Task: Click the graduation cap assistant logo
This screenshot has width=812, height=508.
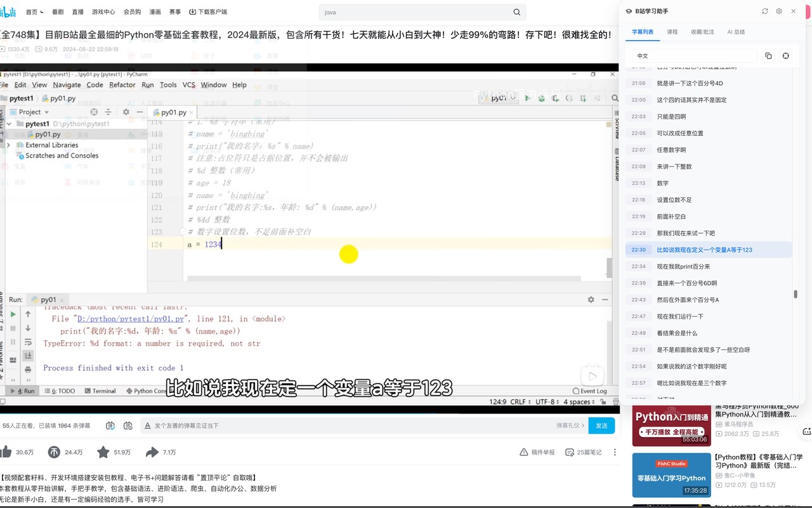Action: (629, 11)
